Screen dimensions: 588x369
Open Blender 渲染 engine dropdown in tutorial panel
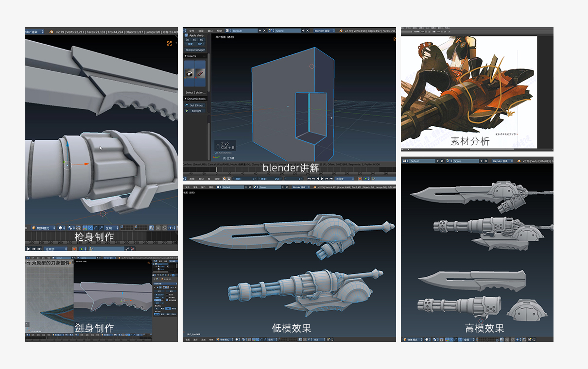coord(325,31)
